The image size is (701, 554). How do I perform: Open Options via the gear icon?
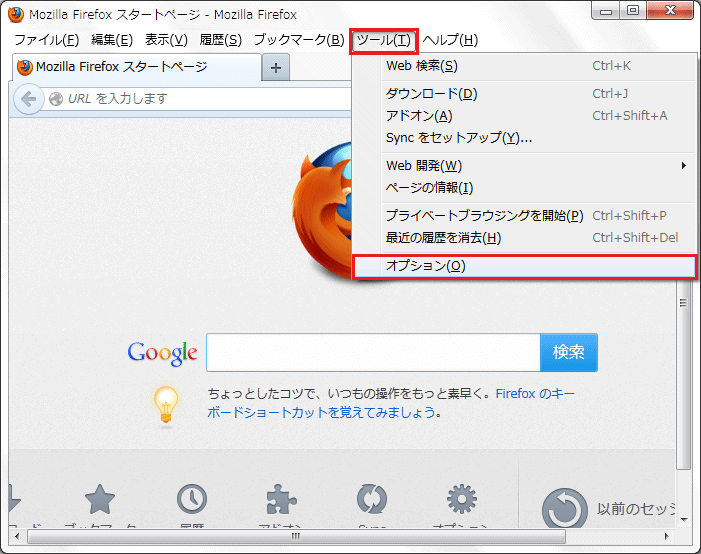point(461,502)
